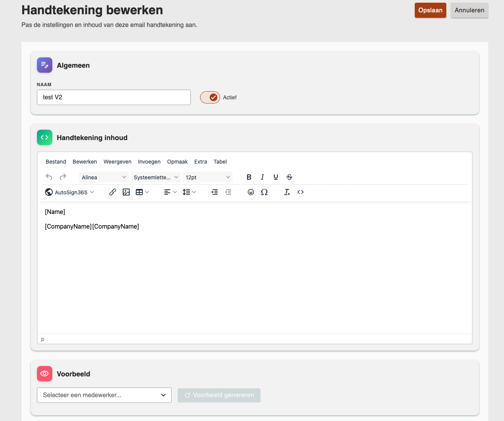The height and width of the screenshot is (421, 504).
Task: Toggle the Actief switch
Action: (x=210, y=97)
